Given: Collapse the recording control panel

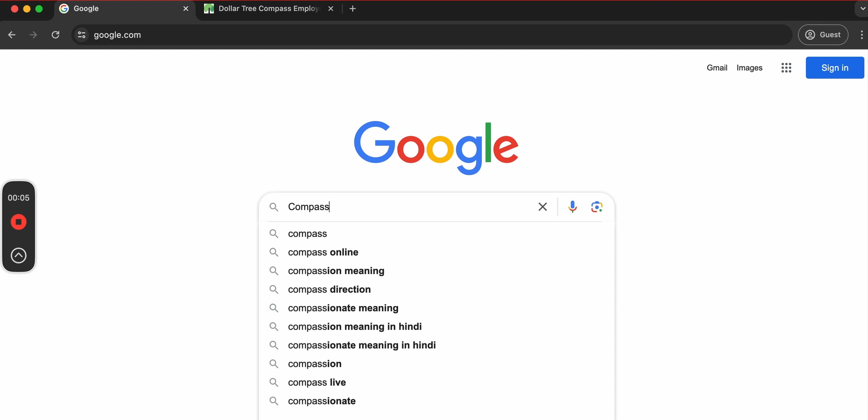Looking at the screenshot, I should (x=19, y=255).
